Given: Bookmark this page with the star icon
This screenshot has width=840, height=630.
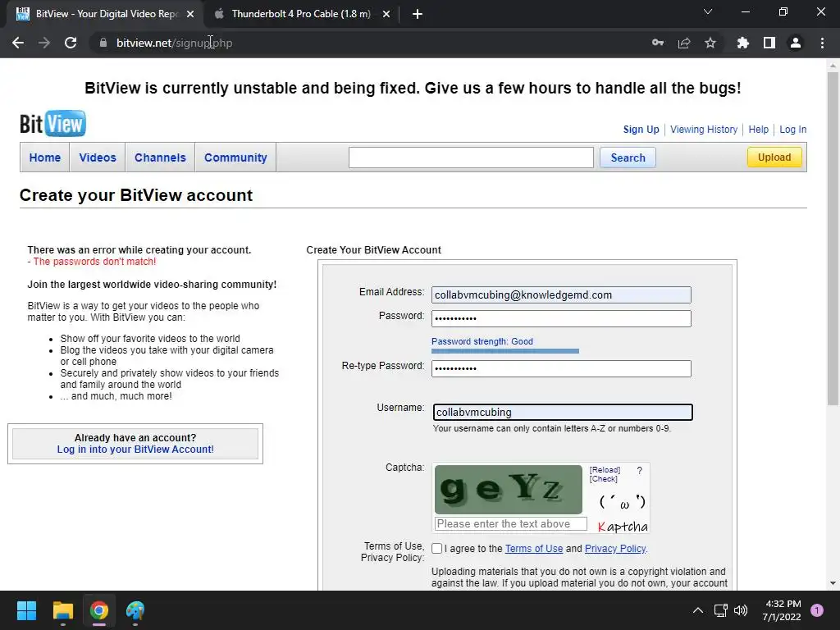Looking at the screenshot, I should click(710, 43).
